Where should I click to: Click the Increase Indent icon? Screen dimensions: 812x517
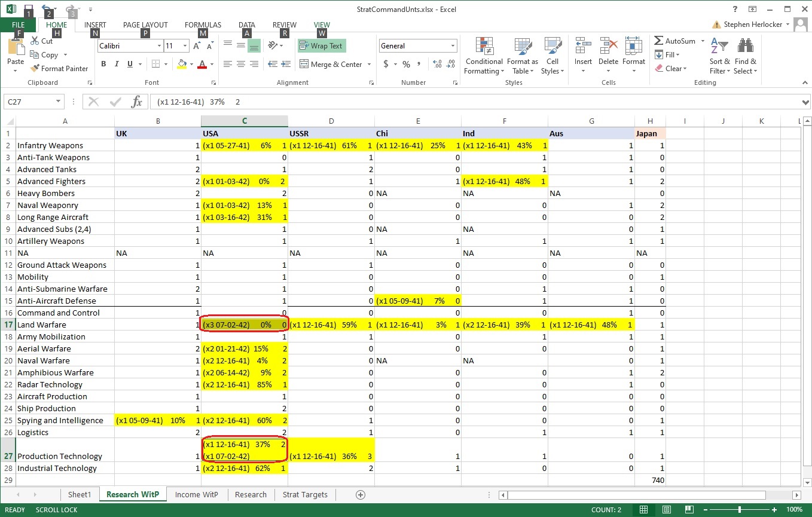tap(286, 64)
